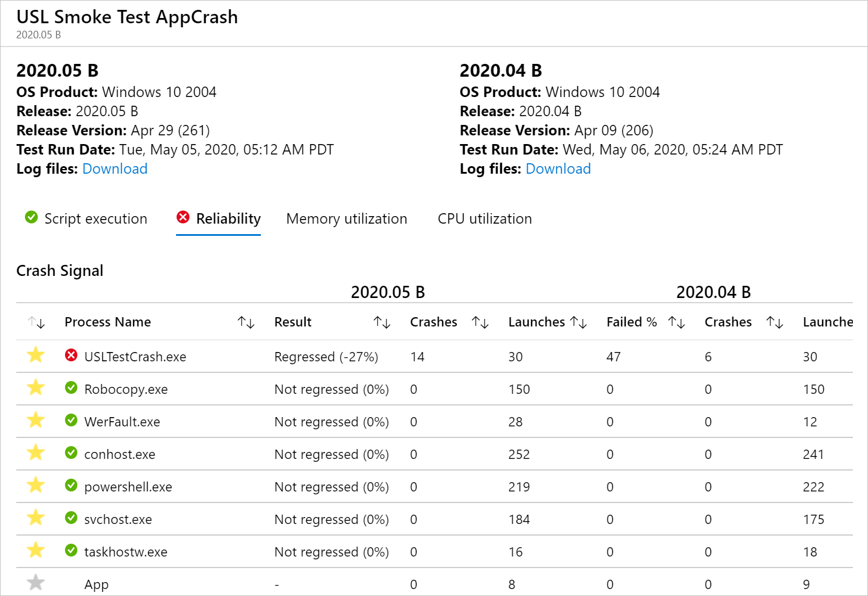Click the success icon next to taskhostw.exe
868x596 pixels.
[x=71, y=551]
